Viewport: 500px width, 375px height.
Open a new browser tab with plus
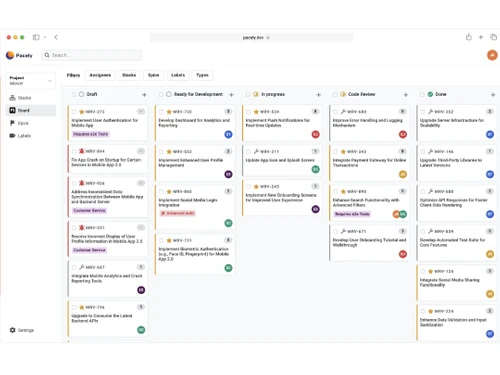pyautogui.click(x=481, y=37)
